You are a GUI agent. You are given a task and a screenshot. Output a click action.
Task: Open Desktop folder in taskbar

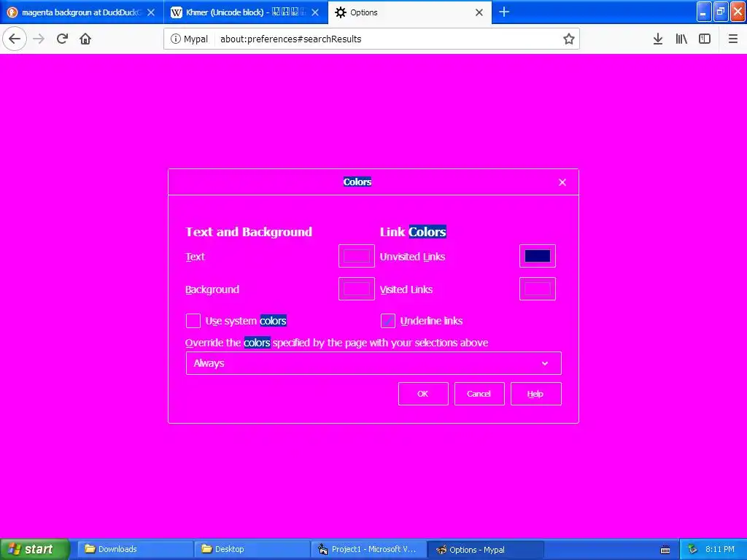(x=252, y=550)
